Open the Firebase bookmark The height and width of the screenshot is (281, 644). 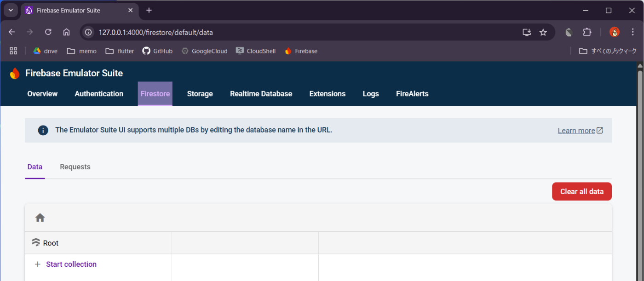coord(301,51)
